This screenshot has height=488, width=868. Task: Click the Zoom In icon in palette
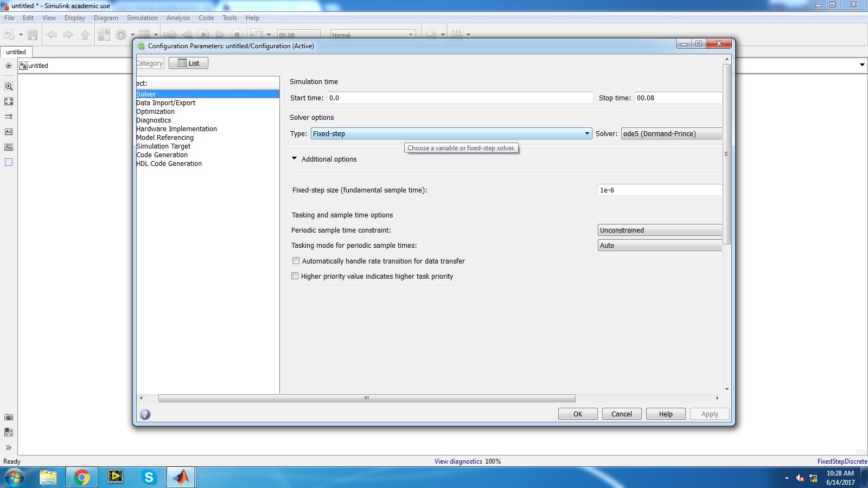[9, 86]
